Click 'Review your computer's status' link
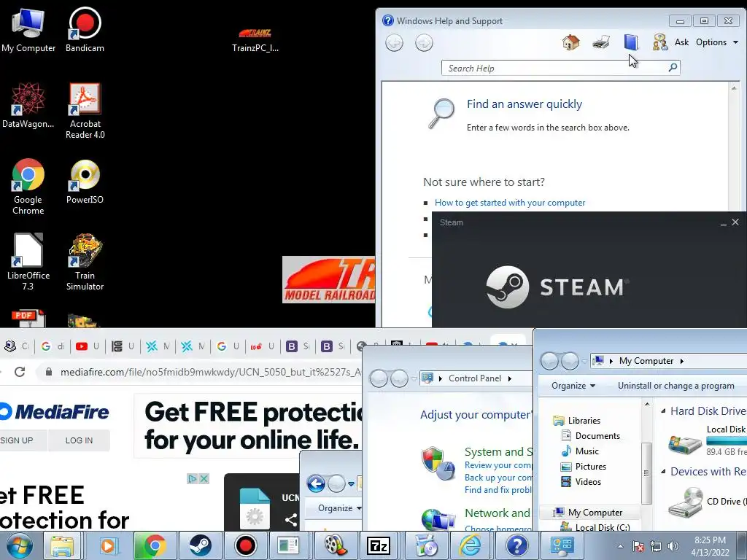 [498, 465]
